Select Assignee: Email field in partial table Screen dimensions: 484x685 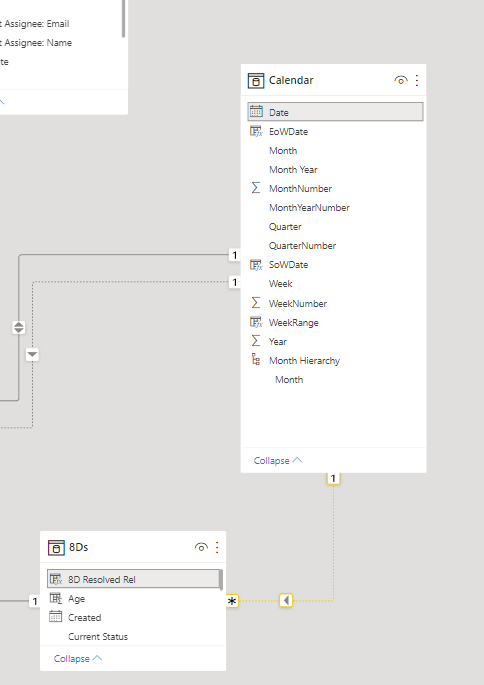click(37, 24)
